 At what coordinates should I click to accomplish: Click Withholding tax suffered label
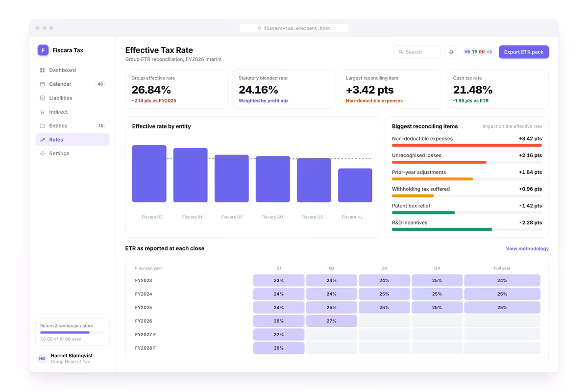421,189
